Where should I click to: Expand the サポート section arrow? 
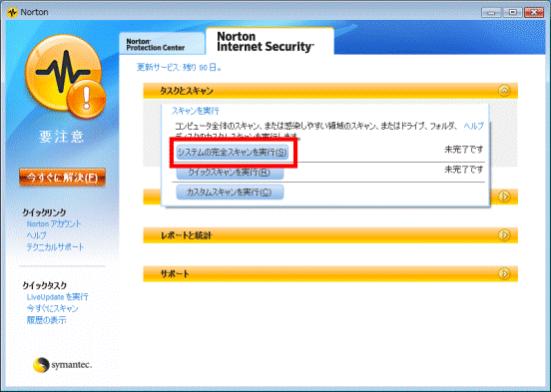click(504, 273)
